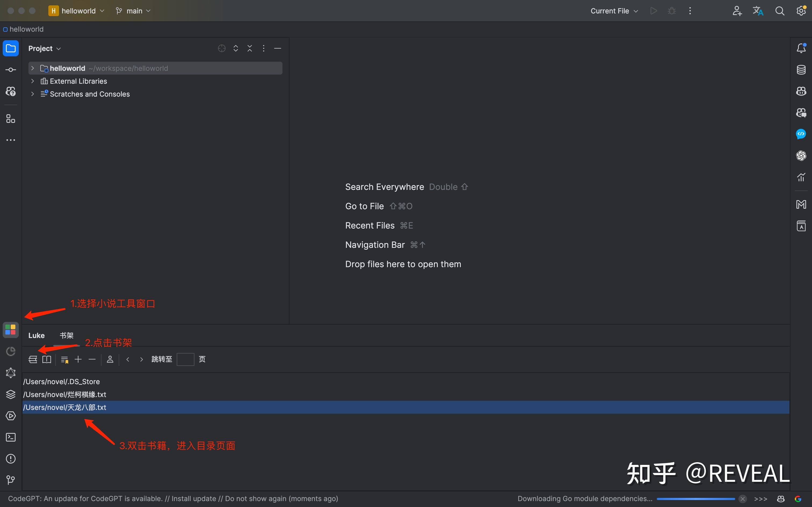This screenshot has width=812, height=507.
Task: Click the Translate icon in title bar
Action: coord(758,11)
